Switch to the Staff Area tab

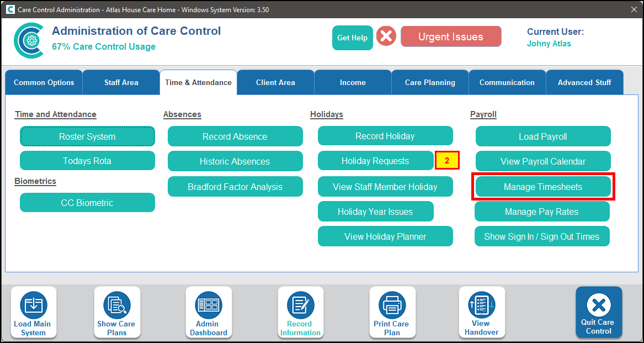click(x=121, y=83)
